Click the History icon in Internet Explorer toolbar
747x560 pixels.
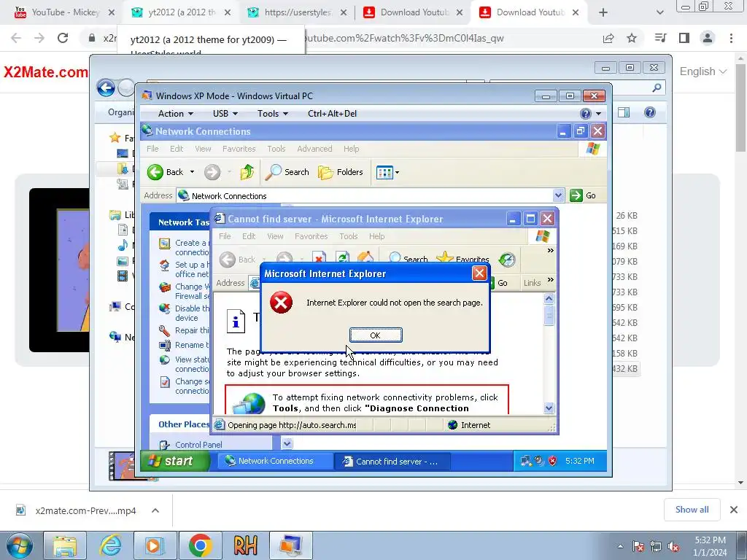[507, 260]
